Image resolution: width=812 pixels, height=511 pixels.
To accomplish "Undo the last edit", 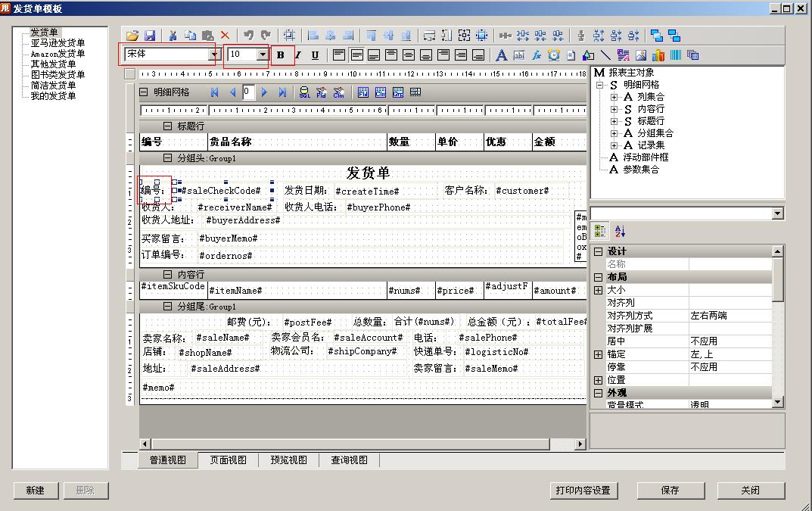I will (248, 36).
